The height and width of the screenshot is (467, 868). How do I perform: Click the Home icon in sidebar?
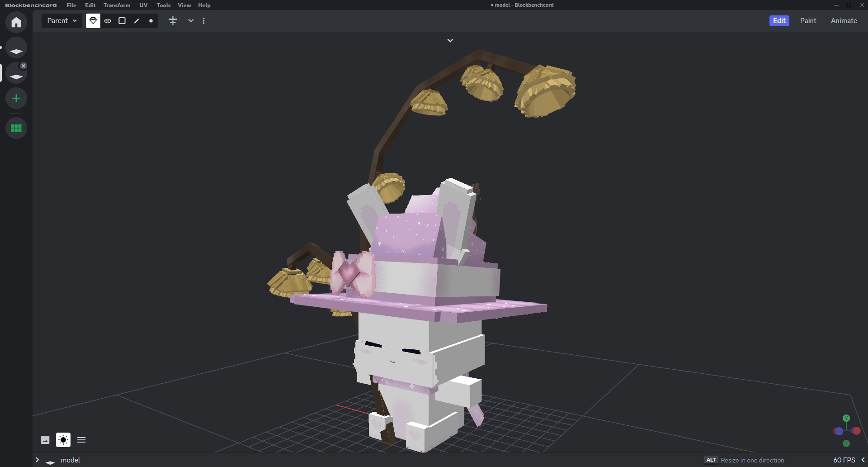pos(16,22)
